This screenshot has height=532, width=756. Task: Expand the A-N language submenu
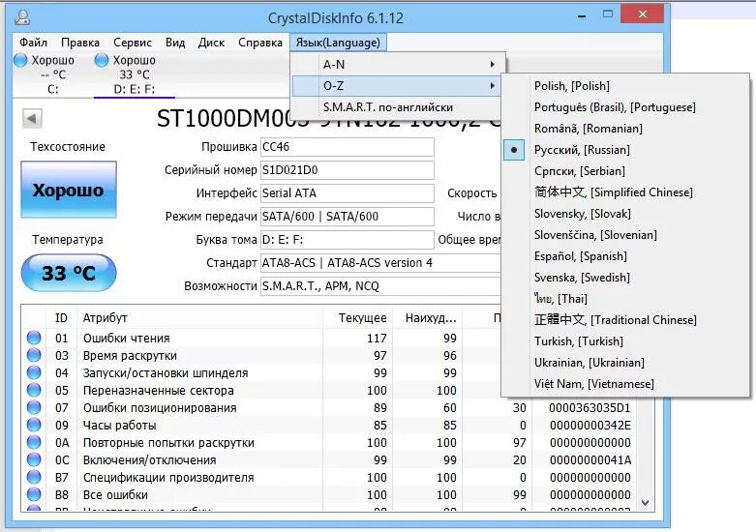tap(398, 64)
